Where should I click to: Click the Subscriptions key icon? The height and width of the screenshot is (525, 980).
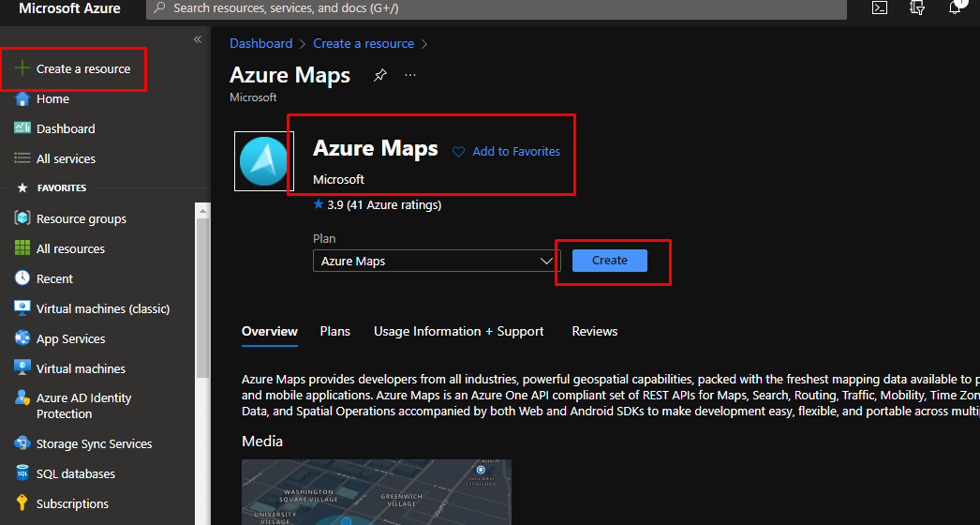[x=22, y=503]
